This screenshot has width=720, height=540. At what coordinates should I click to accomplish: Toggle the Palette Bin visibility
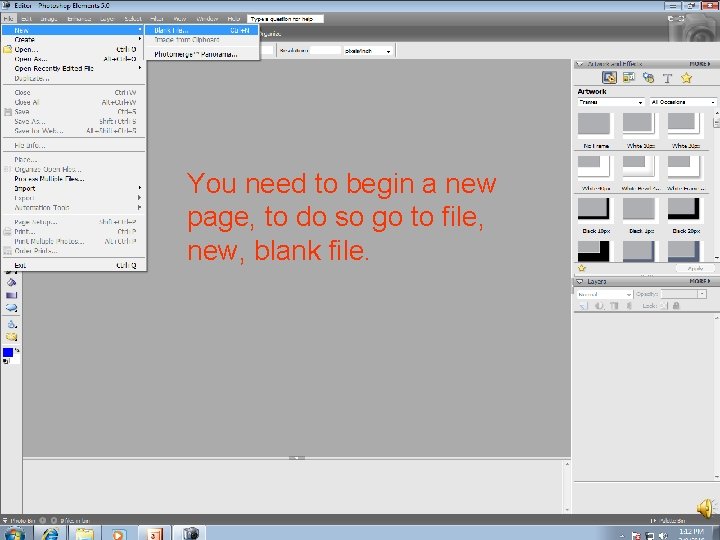[x=668, y=521]
